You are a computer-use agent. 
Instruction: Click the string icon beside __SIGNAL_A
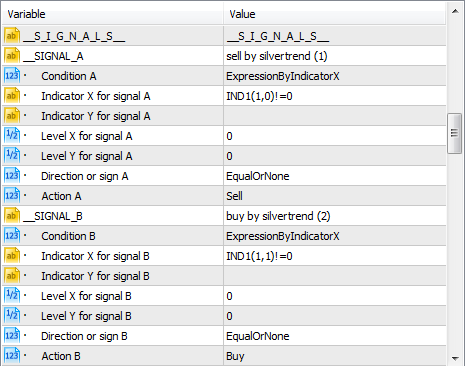[12, 56]
